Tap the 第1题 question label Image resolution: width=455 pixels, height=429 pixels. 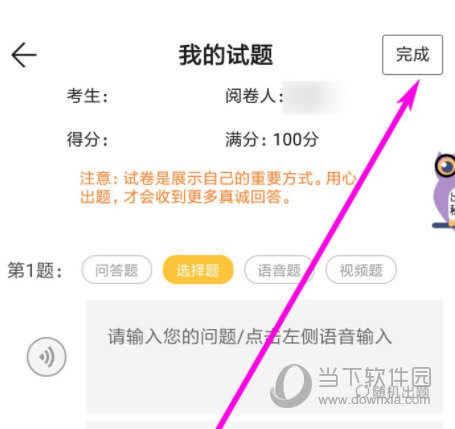coord(35,270)
